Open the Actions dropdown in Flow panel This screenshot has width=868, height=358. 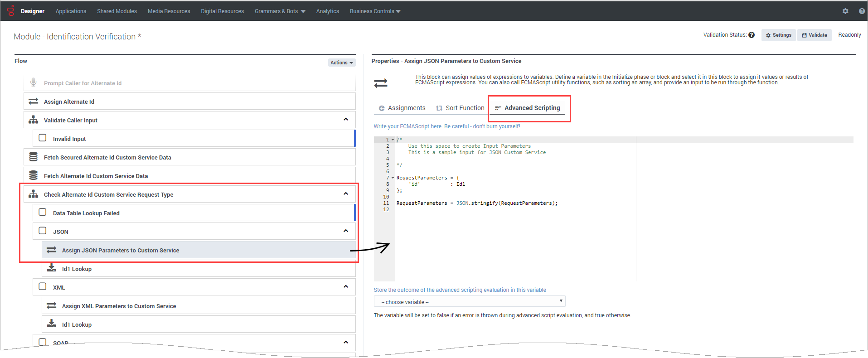pyautogui.click(x=341, y=63)
